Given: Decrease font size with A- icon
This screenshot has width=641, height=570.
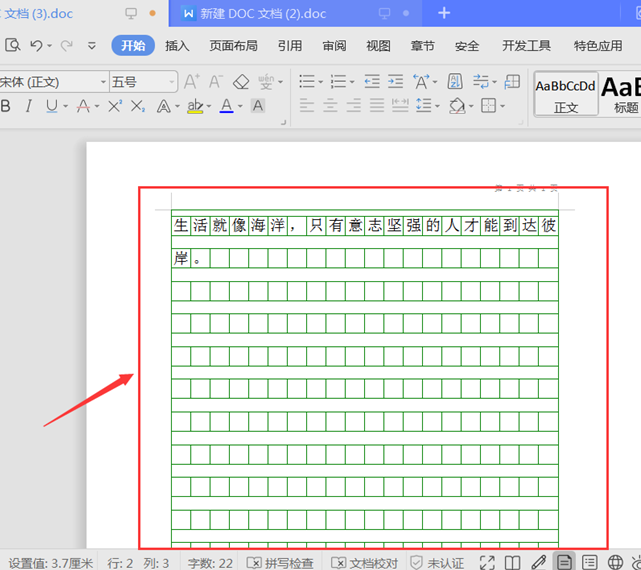Looking at the screenshot, I should pyautogui.click(x=216, y=82).
